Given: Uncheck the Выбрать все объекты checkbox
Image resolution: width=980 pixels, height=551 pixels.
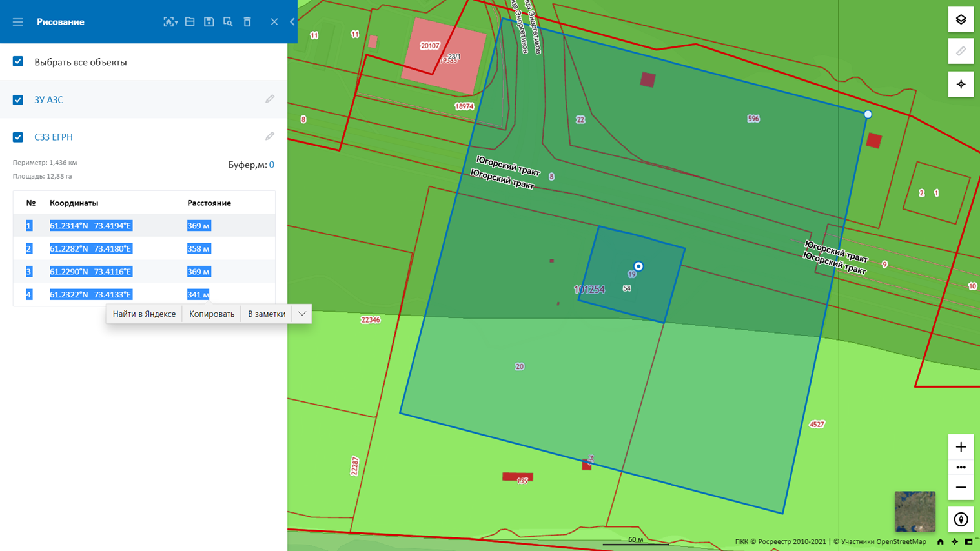Looking at the screenshot, I should (18, 62).
